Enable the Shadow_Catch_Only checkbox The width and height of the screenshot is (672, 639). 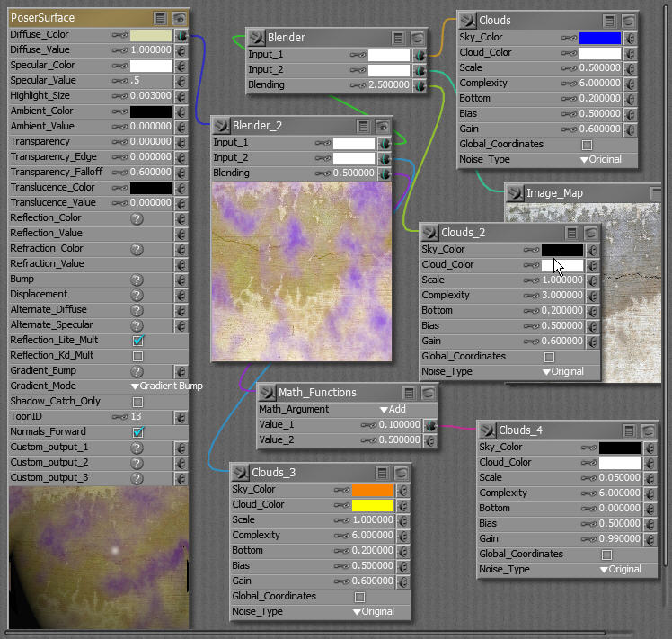[138, 402]
